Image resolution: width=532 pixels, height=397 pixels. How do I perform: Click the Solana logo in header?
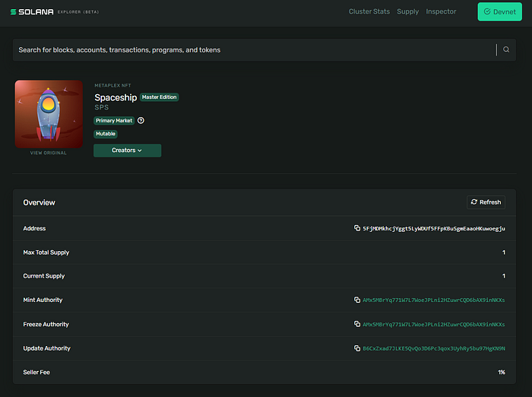click(x=30, y=12)
